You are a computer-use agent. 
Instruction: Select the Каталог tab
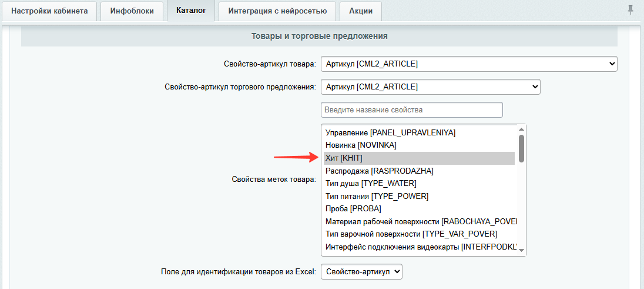coord(191,11)
